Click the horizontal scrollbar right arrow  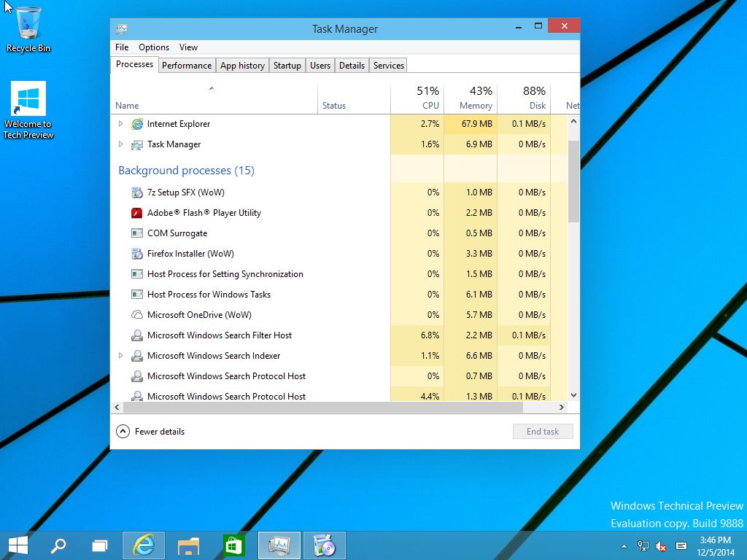(562, 407)
